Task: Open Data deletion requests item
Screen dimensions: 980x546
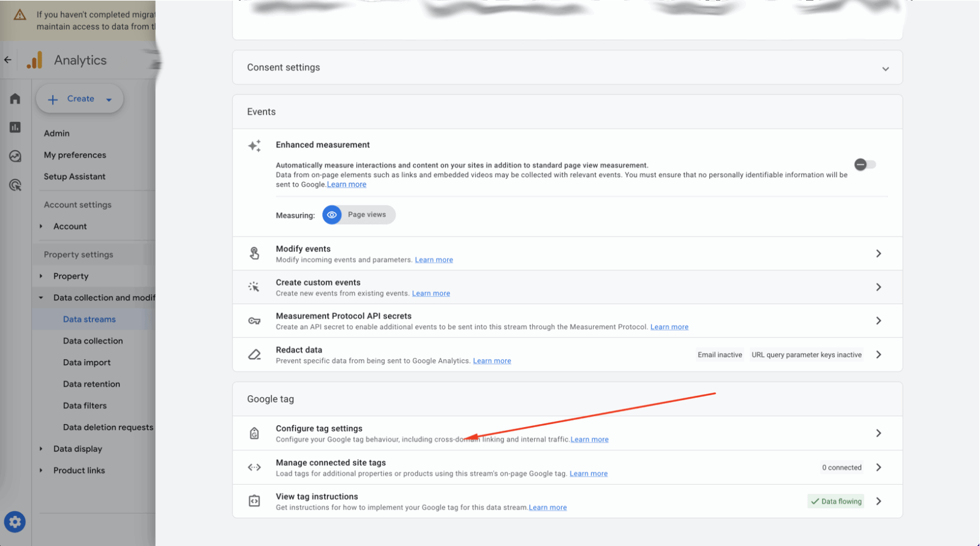Action: (108, 427)
